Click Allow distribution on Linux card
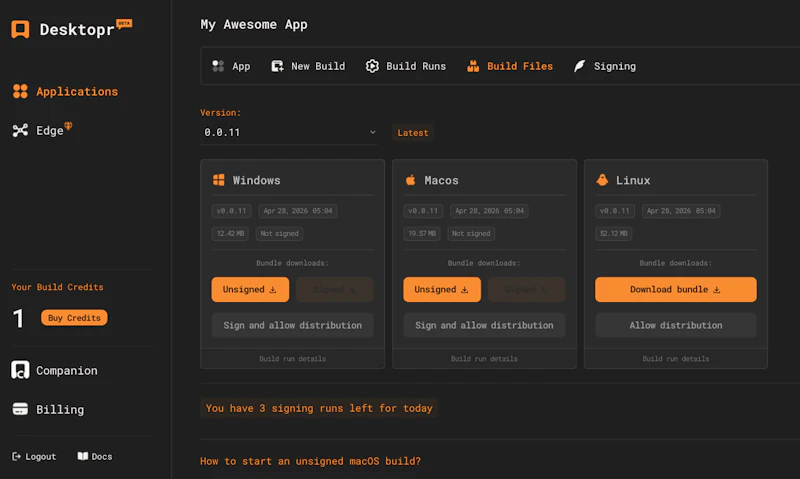This screenshot has height=479, width=800. point(676,325)
